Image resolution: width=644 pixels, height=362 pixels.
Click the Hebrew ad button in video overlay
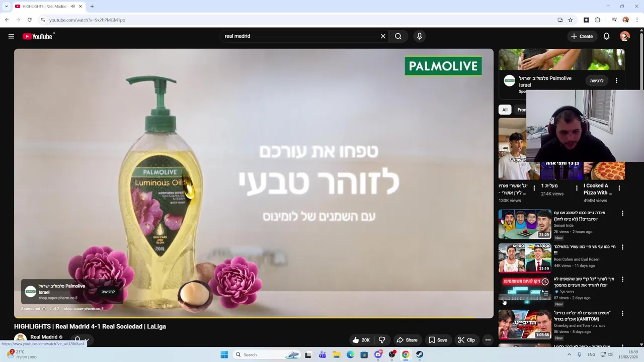108,292
